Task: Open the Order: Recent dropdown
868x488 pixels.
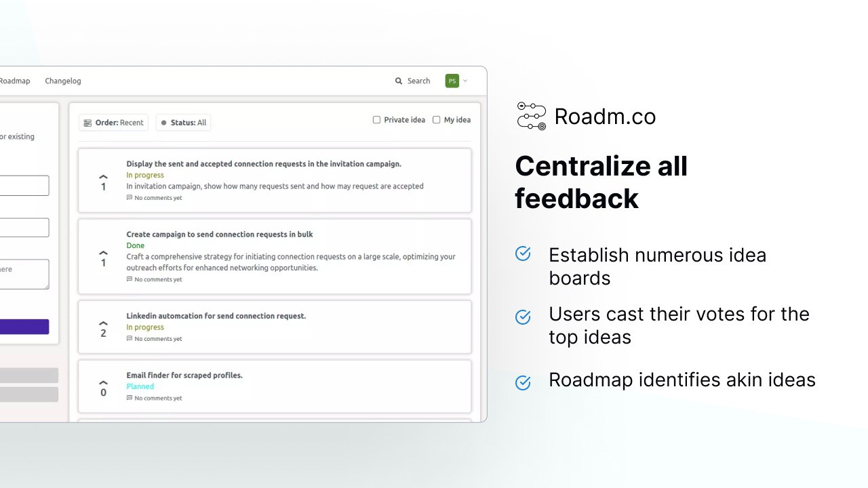Action: pyautogui.click(x=113, y=123)
